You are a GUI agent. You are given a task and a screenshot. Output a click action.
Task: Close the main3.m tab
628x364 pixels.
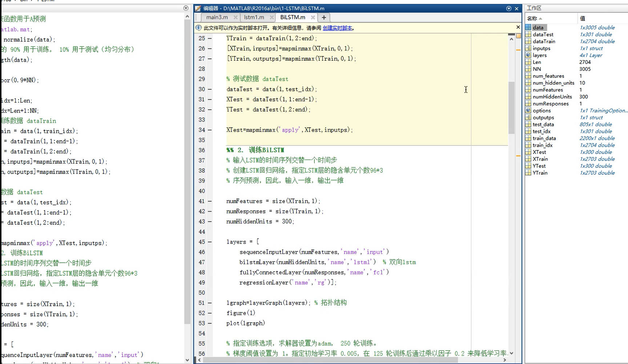(235, 17)
